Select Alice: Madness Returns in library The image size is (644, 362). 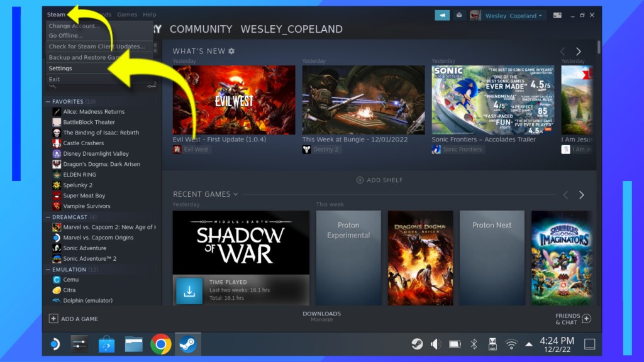(x=94, y=112)
